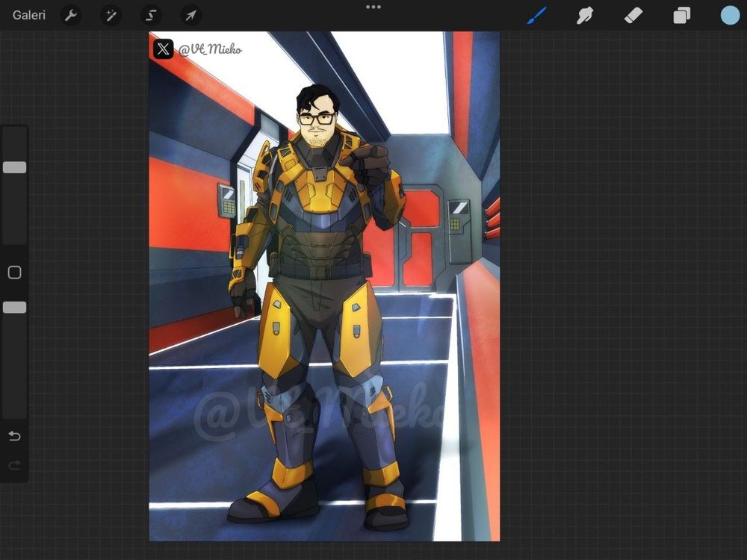747x560 pixels.
Task: Tap the three-dot handle at top center
Action: coord(373,7)
